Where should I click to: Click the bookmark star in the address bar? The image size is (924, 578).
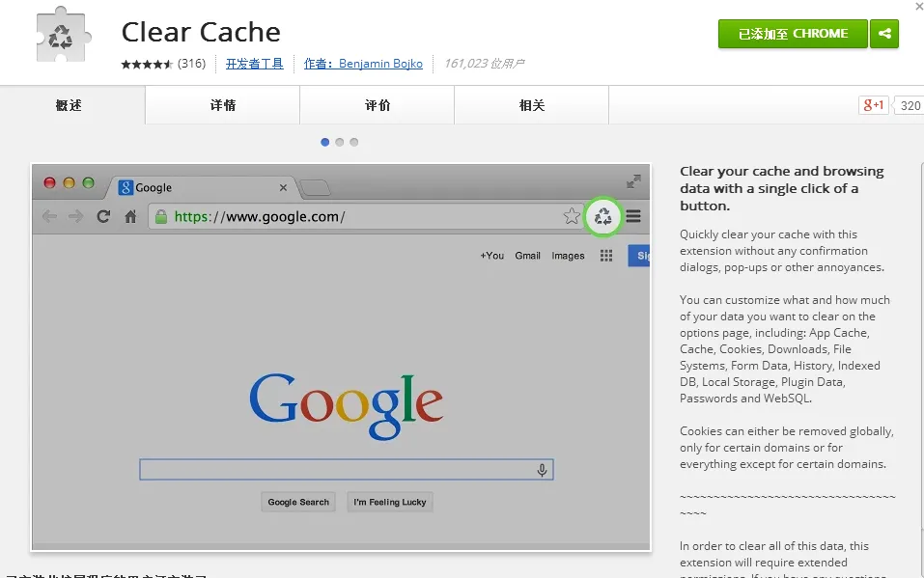(x=572, y=216)
